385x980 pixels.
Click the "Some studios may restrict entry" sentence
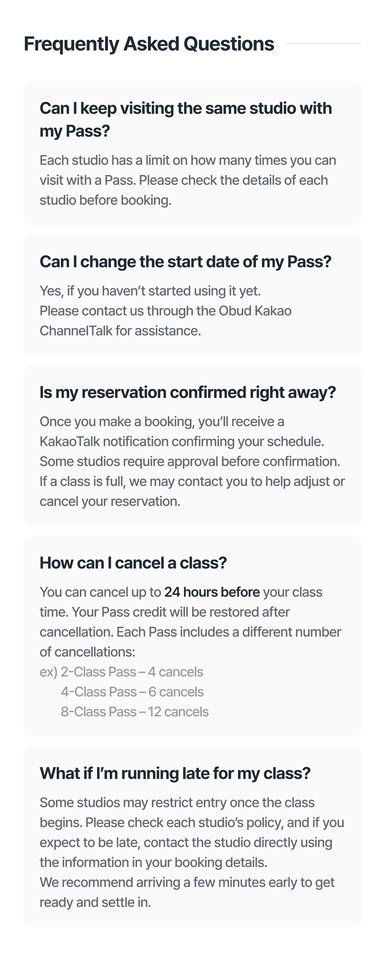177,802
